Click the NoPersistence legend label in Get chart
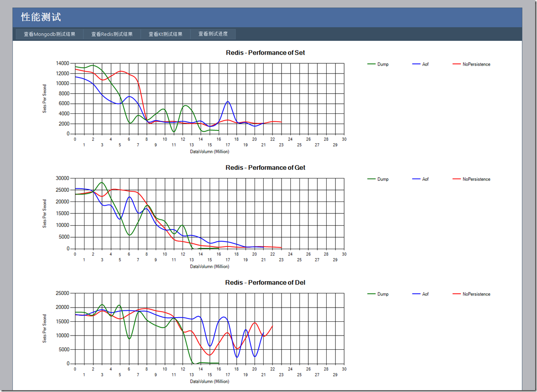 click(x=476, y=179)
